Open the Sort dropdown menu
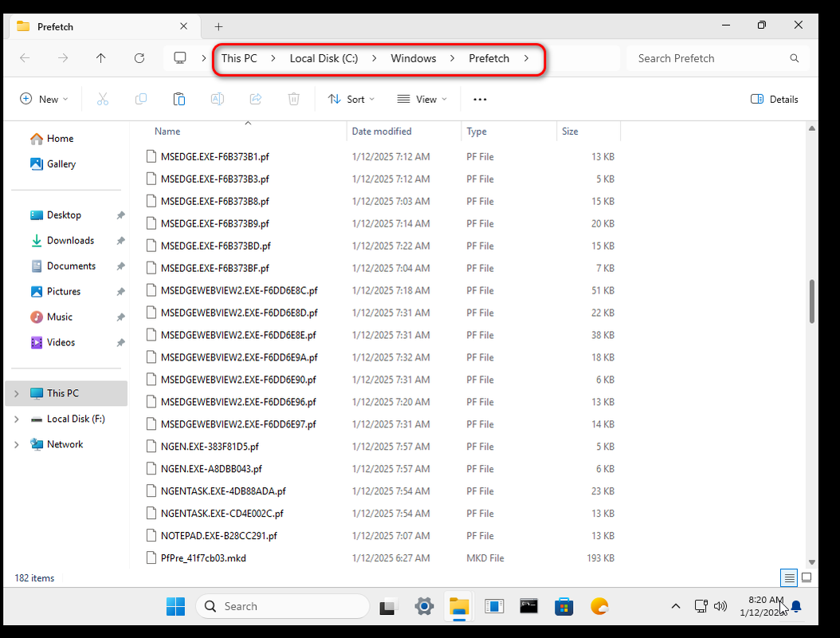This screenshot has width=840, height=638. [x=351, y=99]
